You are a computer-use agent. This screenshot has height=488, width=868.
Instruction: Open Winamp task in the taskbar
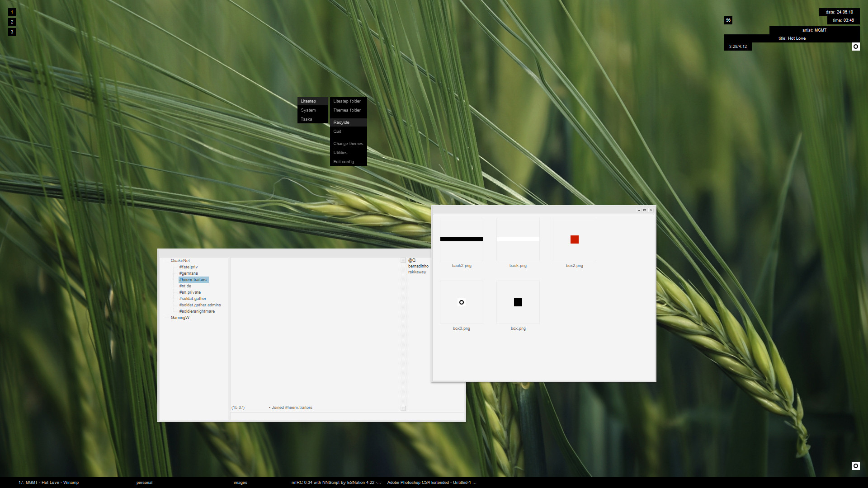[x=48, y=483]
